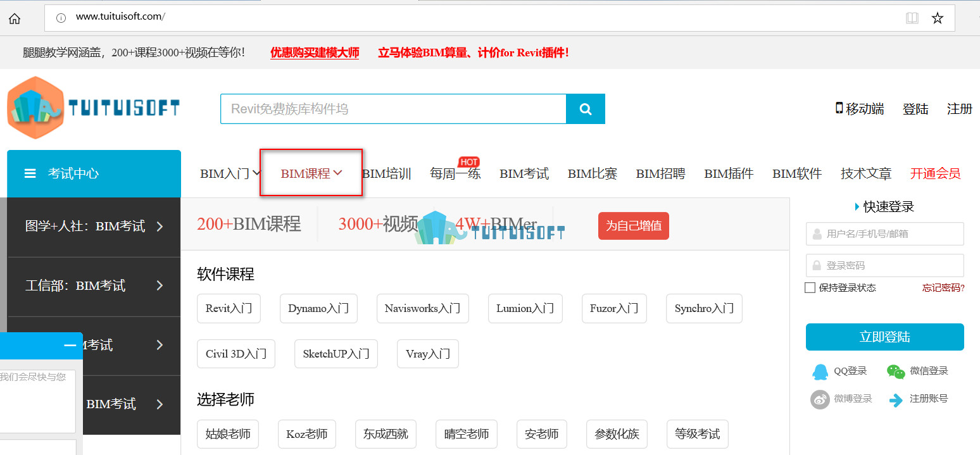Click the hamburger icon beside 考试中心
This screenshot has width=980, height=455.
(30, 173)
